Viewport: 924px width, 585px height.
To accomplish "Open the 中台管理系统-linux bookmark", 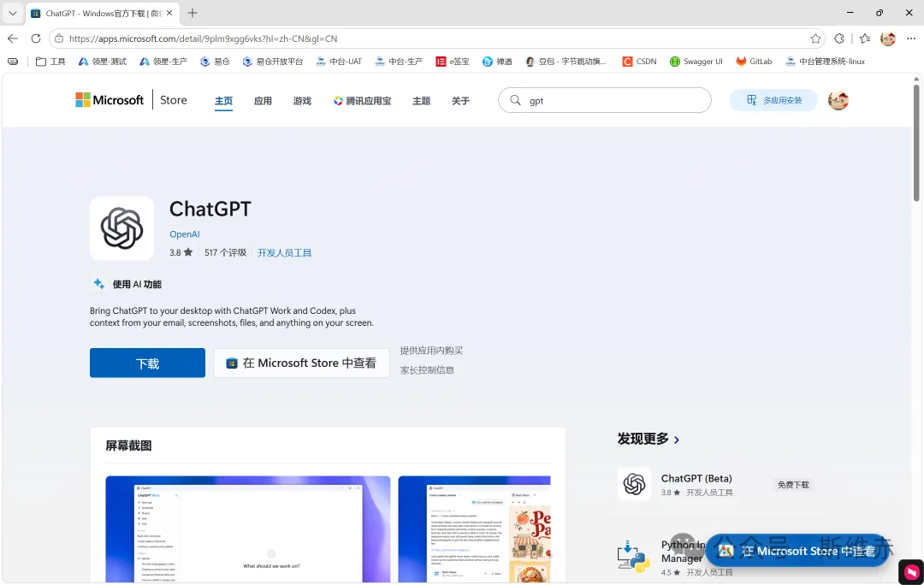I will (x=825, y=62).
